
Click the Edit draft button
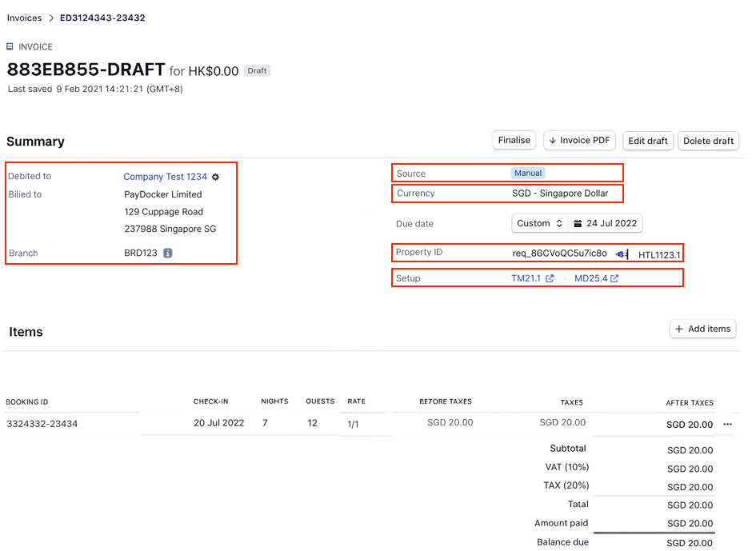click(x=647, y=142)
